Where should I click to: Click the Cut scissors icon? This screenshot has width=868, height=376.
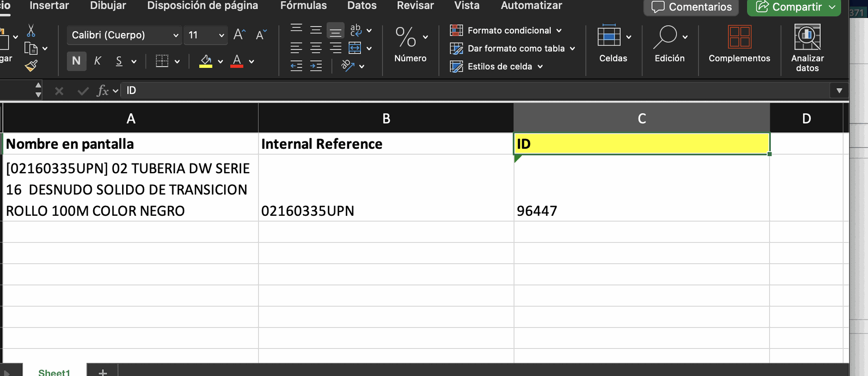pos(31,31)
